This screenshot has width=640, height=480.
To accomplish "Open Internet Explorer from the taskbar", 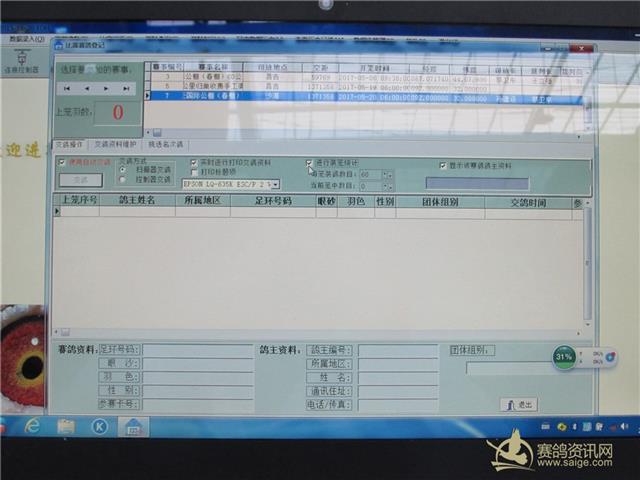I will (x=32, y=426).
